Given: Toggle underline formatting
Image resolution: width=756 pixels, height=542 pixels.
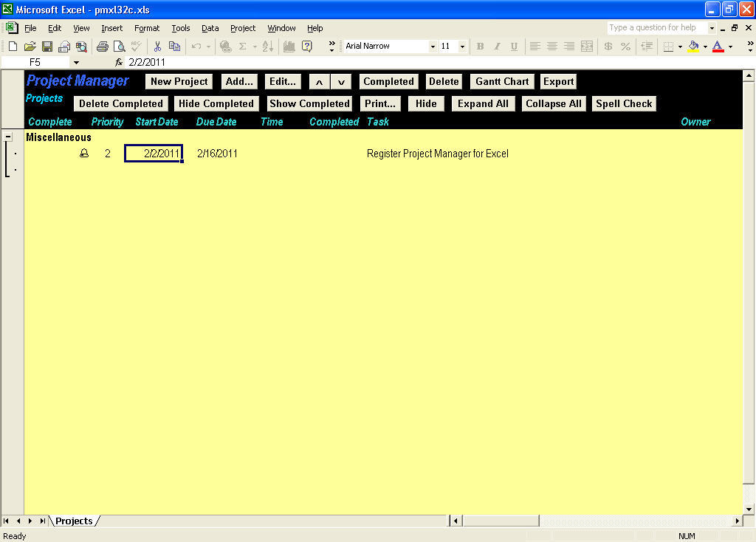Looking at the screenshot, I should (x=512, y=46).
